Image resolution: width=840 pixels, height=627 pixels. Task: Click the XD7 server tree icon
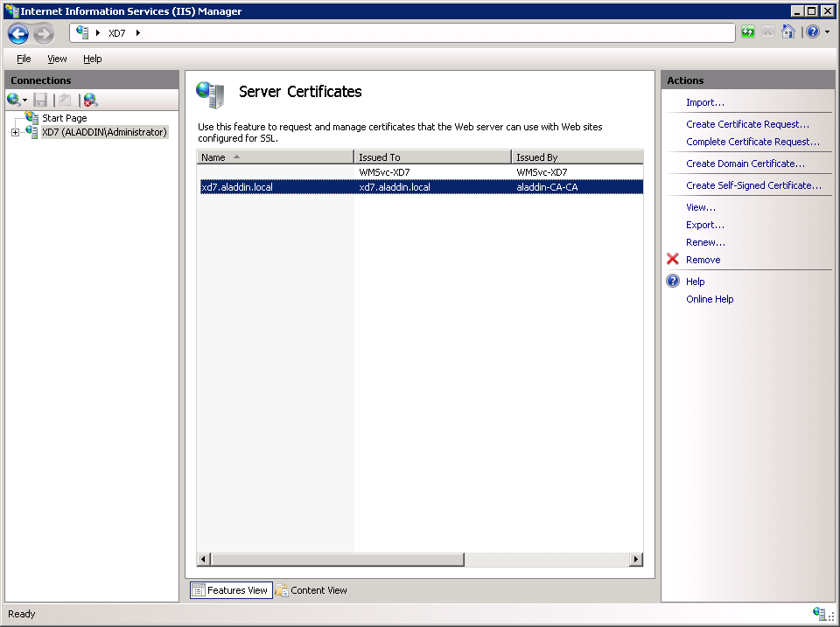(x=31, y=132)
